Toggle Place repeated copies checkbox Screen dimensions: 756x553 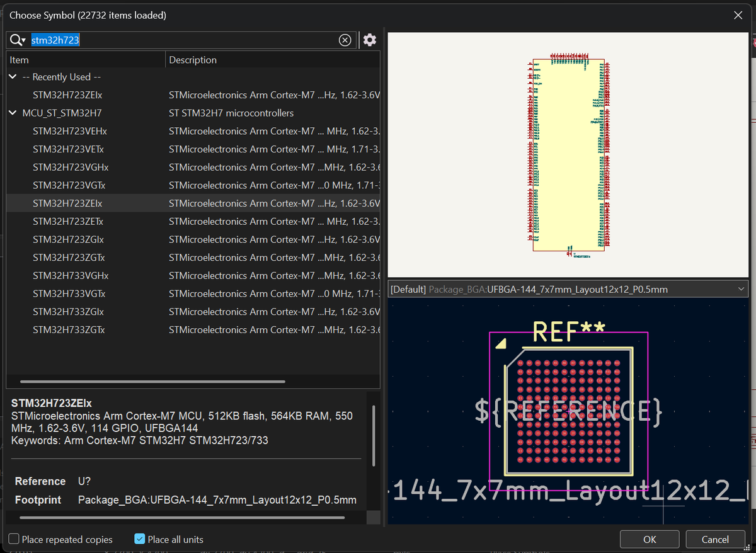click(x=14, y=539)
